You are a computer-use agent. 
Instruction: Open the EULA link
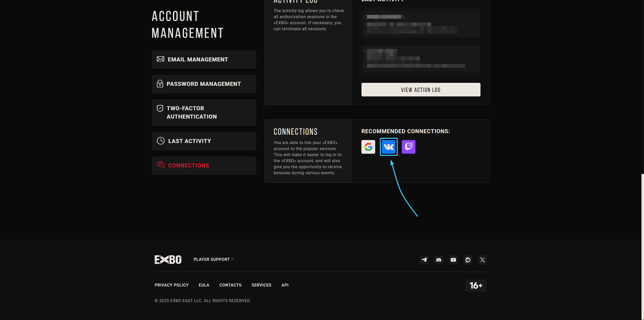(204, 285)
